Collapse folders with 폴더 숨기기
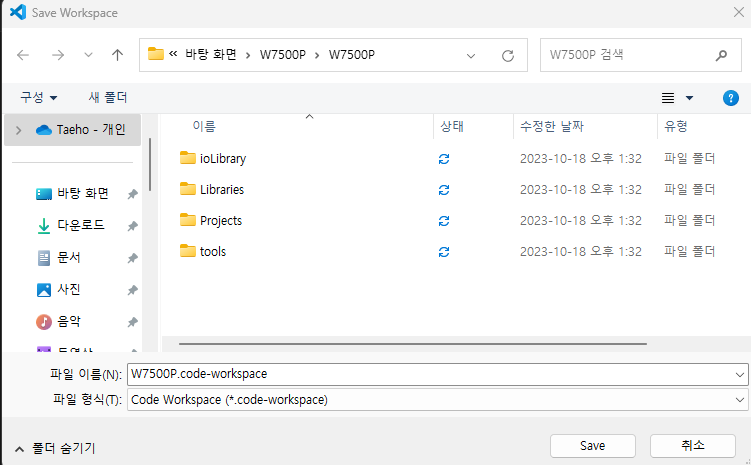This screenshot has height=465, width=751. (55, 449)
